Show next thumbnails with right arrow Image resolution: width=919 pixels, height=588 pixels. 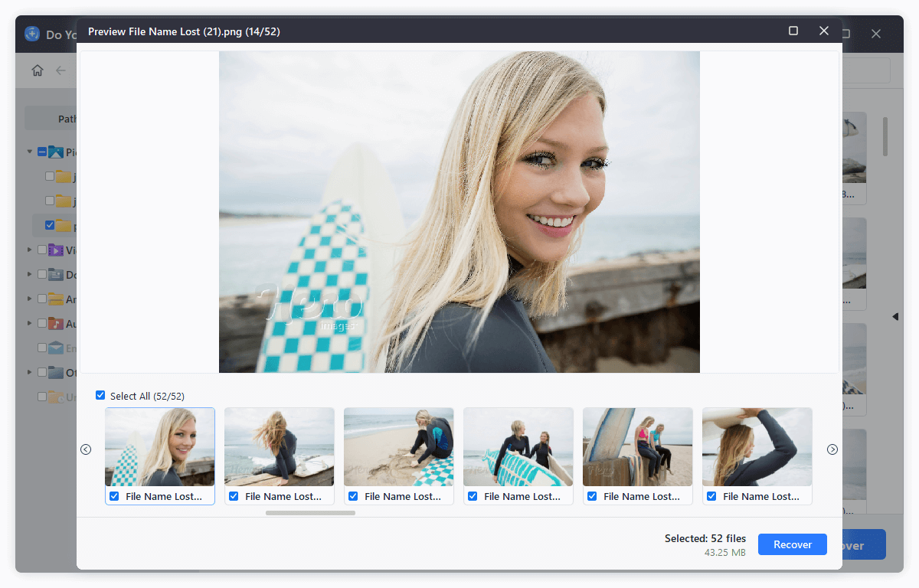832,449
